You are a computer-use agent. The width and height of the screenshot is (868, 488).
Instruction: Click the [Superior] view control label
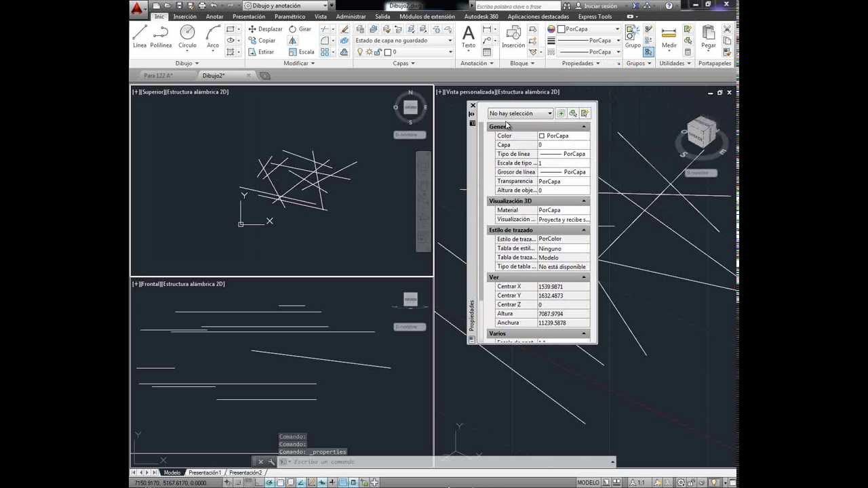point(153,92)
